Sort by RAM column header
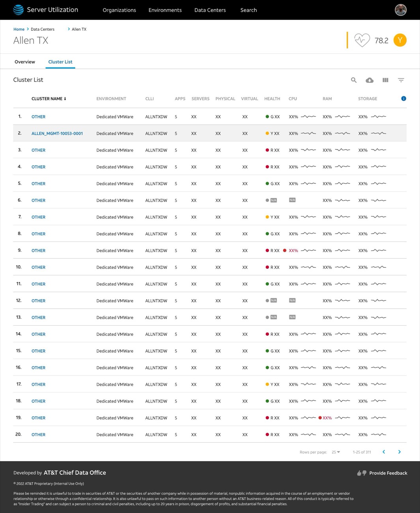 tap(327, 99)
